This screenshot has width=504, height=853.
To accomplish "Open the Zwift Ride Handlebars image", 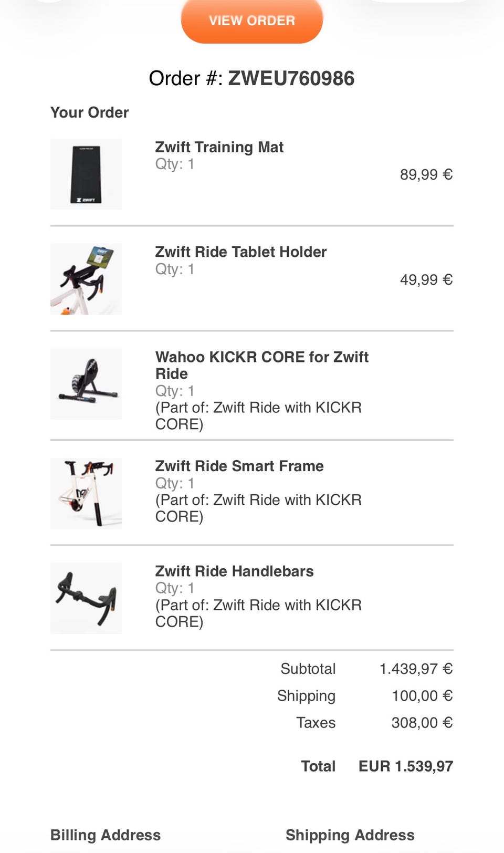I will click(x=86, y=598).
